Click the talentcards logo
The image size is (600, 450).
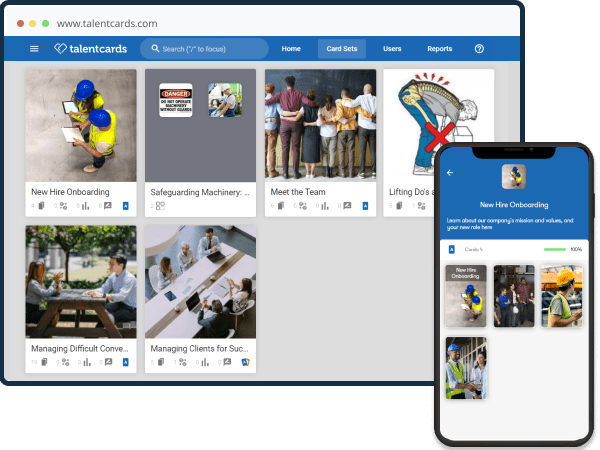point(91,49)
